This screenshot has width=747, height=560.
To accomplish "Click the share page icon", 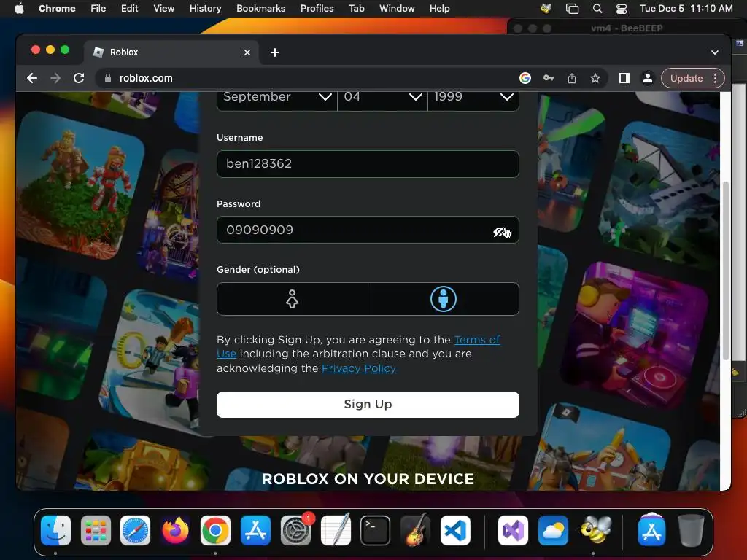I will (x=572, y=78).
